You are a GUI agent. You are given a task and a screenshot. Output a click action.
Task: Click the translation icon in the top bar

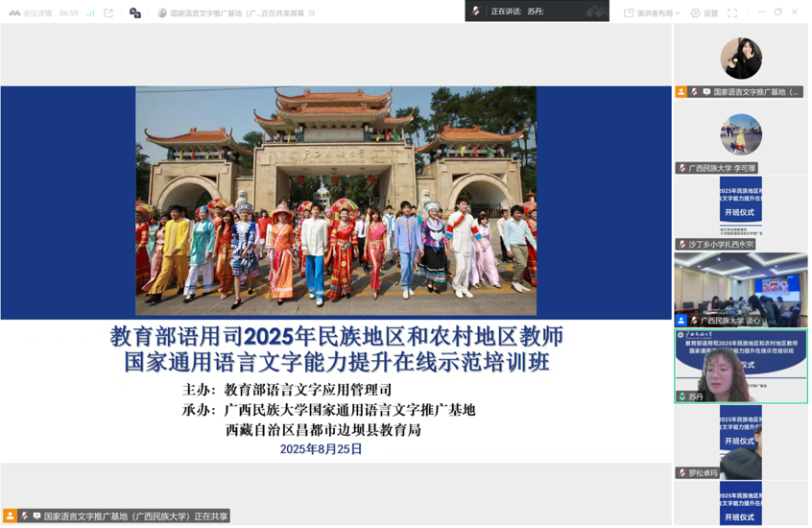135,13
